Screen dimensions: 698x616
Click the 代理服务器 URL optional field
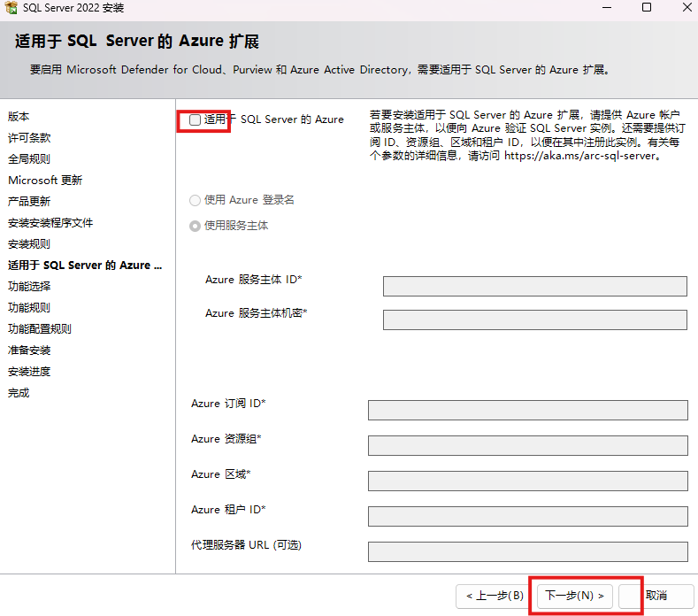527,551
